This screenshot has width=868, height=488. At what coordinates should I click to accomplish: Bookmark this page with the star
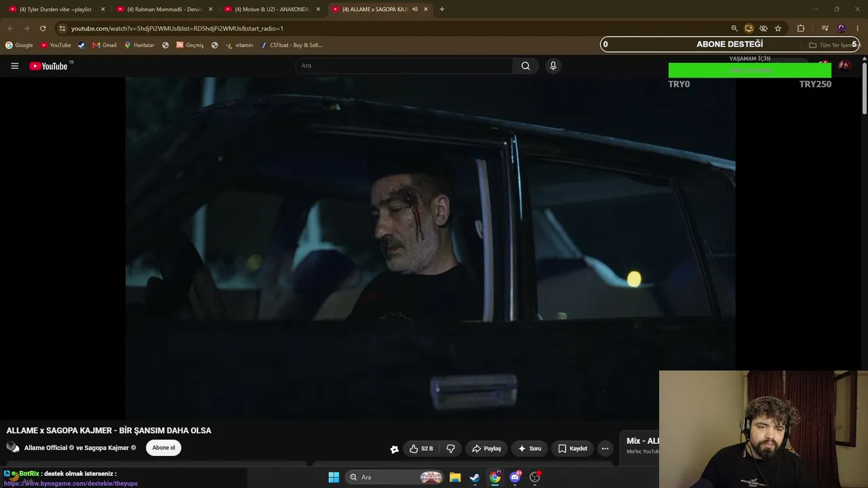tap(778, 28)
